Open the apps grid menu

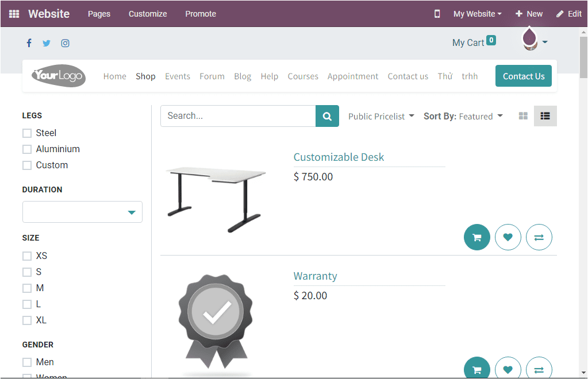coord(13,13)
